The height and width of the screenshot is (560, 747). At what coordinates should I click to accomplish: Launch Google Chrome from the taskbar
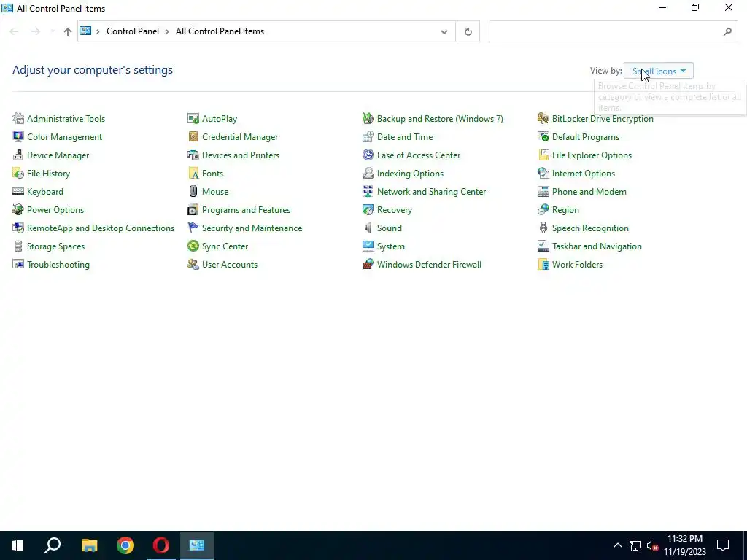(125, 545)
